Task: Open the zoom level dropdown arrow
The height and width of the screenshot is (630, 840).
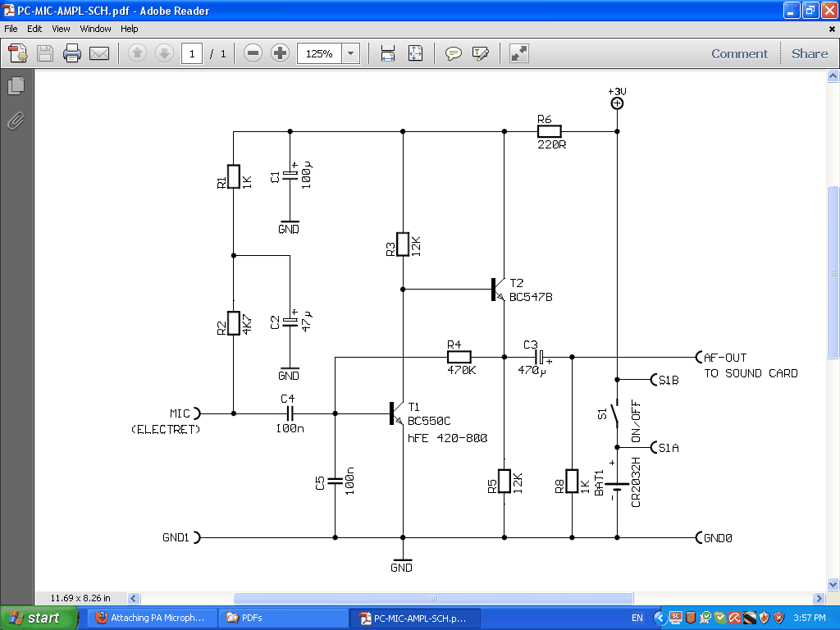Action: click(350, 53)
